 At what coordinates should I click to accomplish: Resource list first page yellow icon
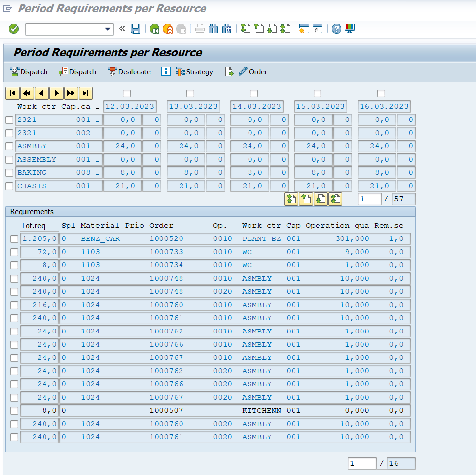click(x=291, y=199)
